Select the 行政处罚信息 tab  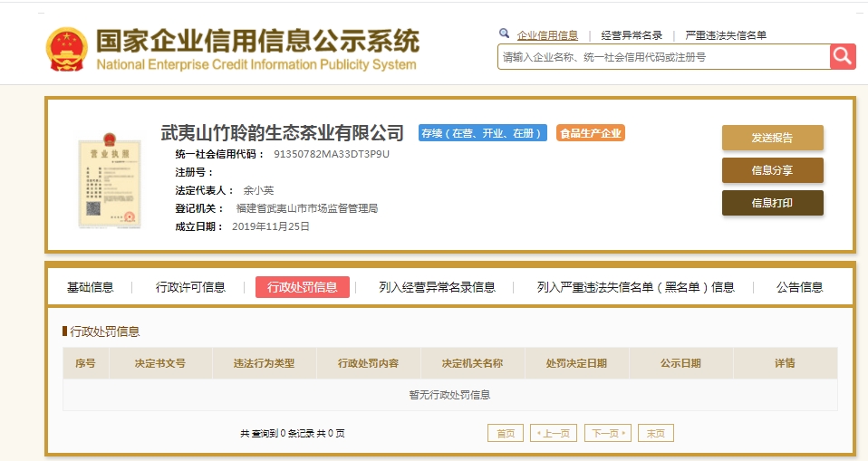pos(303,287)
